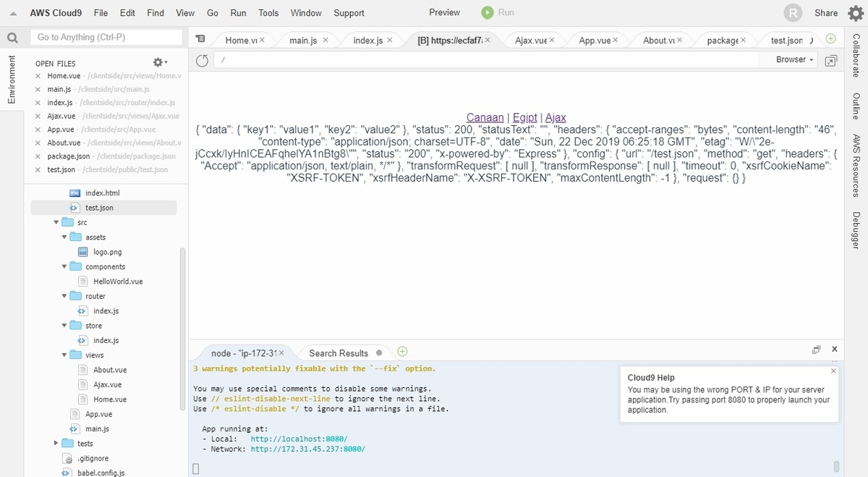Open the Edit menu

[127, 13]
